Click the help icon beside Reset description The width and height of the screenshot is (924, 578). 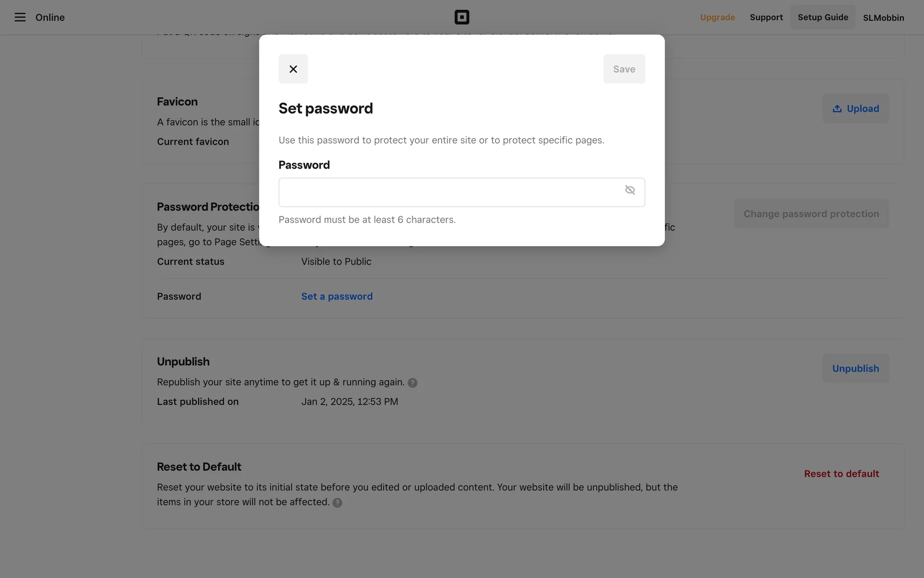(337, 503)
